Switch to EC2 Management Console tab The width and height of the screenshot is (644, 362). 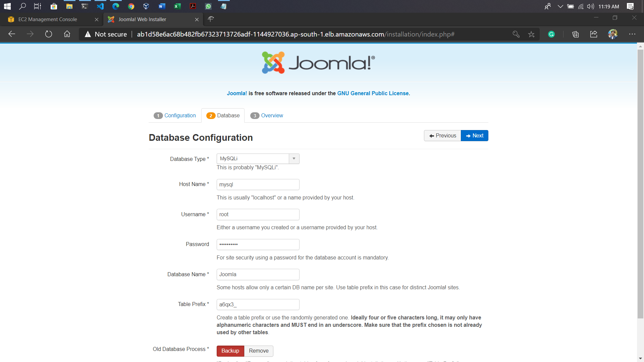[48, 19]
